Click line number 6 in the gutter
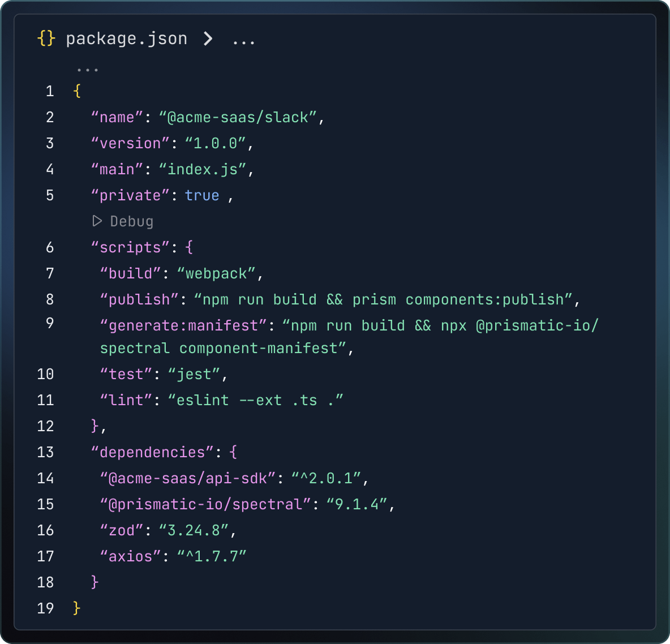Image resolution: width=670 pixels, height=644 pixels. 50,247
